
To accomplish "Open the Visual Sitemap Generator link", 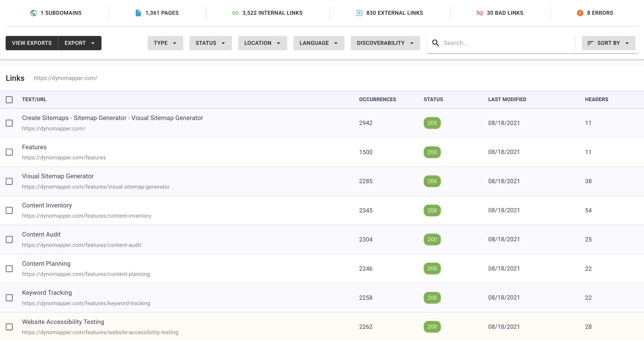I will click(58, 176).
